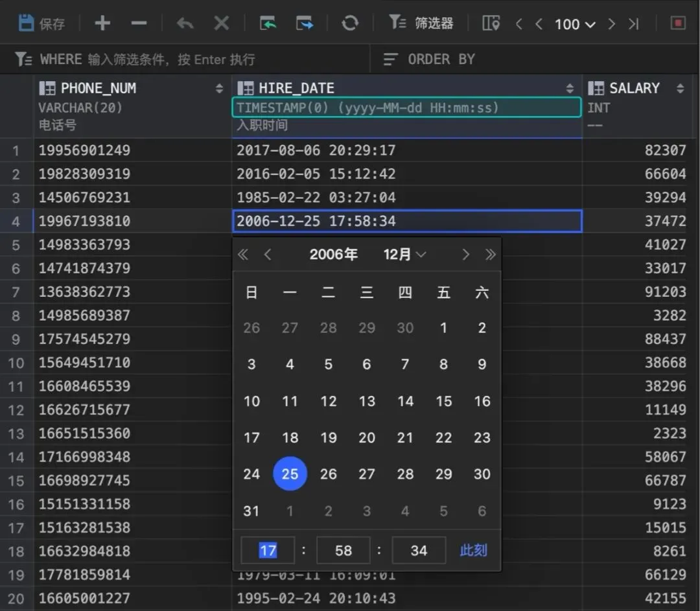Sort the PHONE_NUM column

point(219,88)
